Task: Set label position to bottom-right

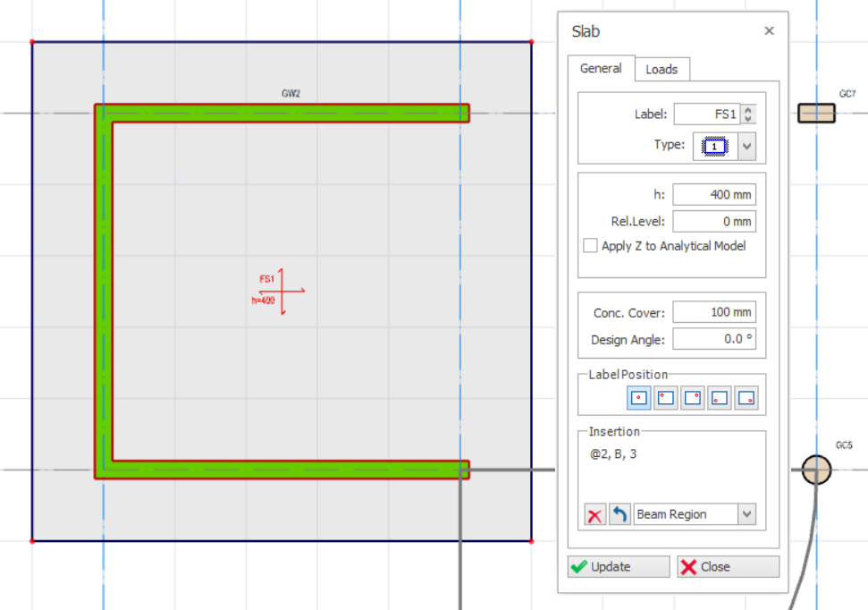Action: click(746, 398)
